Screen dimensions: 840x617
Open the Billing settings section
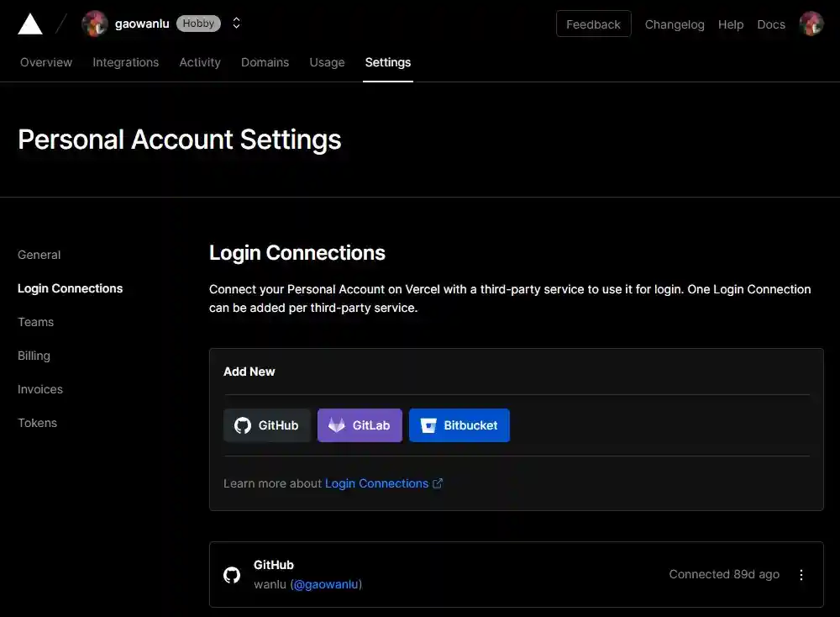click(34, 356)
